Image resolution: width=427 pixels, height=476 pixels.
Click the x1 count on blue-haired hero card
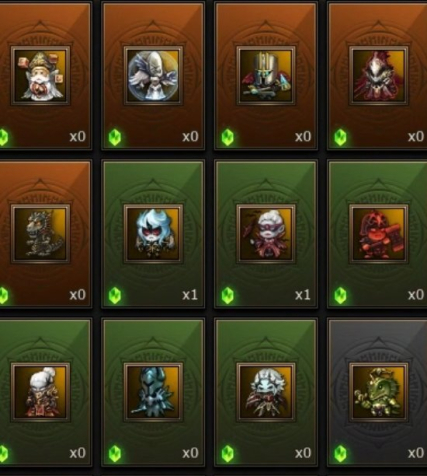pyautogui.click(x=190, y=295)
